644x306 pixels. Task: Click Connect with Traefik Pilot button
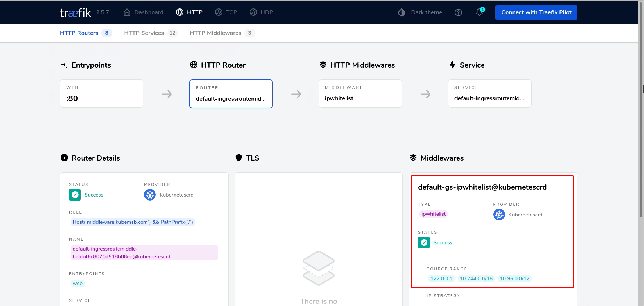[536, 12]
